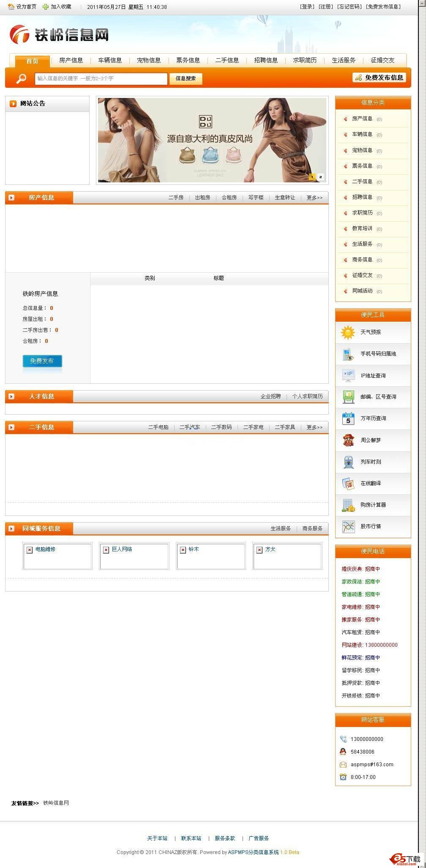The width and height of the screenshot is (426, 868).
Task: Click the 在线翻译 translation icon
Action: [348, 483]
